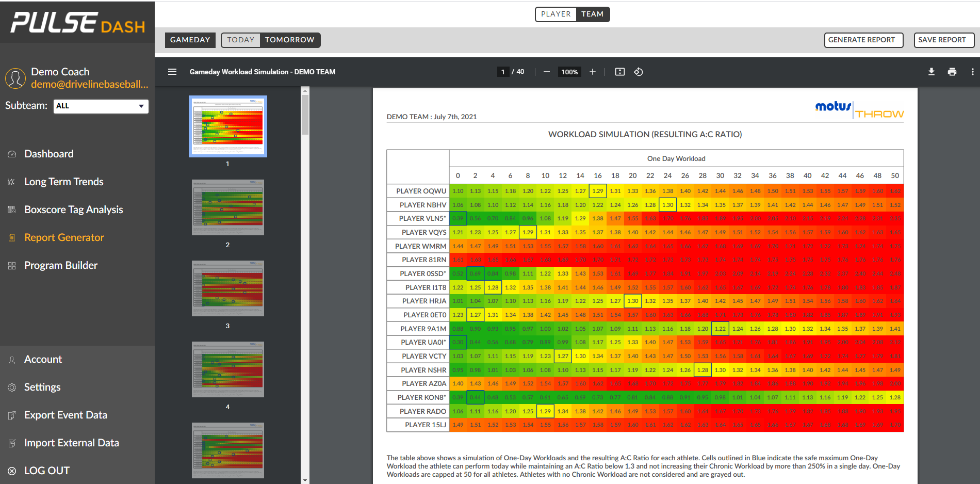
Task: Print the report using printer icon
Action: 952,72
